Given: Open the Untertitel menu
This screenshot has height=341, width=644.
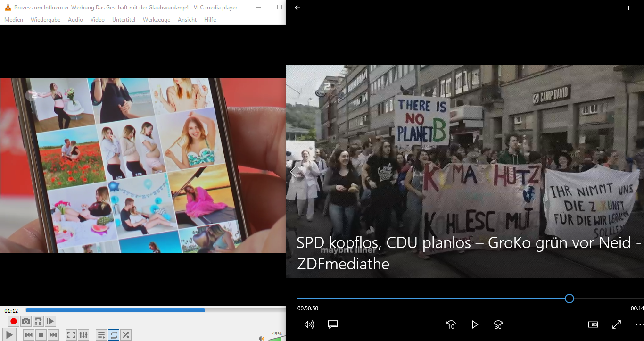Looking at the screenshot, I should pyautogui.click(x=124, y=20).
